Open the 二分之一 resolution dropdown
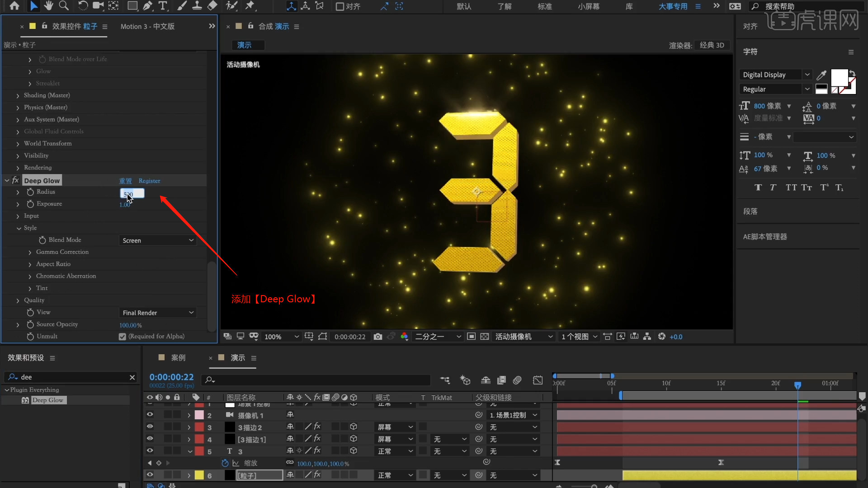The image size is (868, 488). (x=438, y=337)
